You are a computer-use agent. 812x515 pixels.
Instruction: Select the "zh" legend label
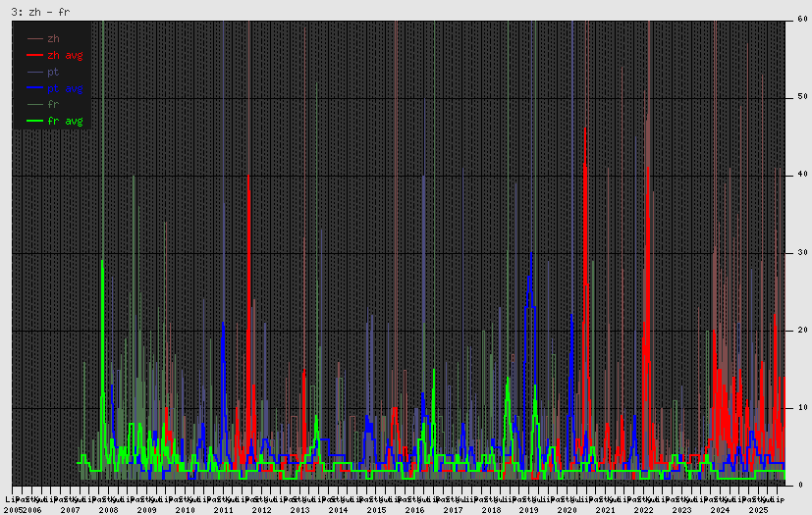coord(53,39)
